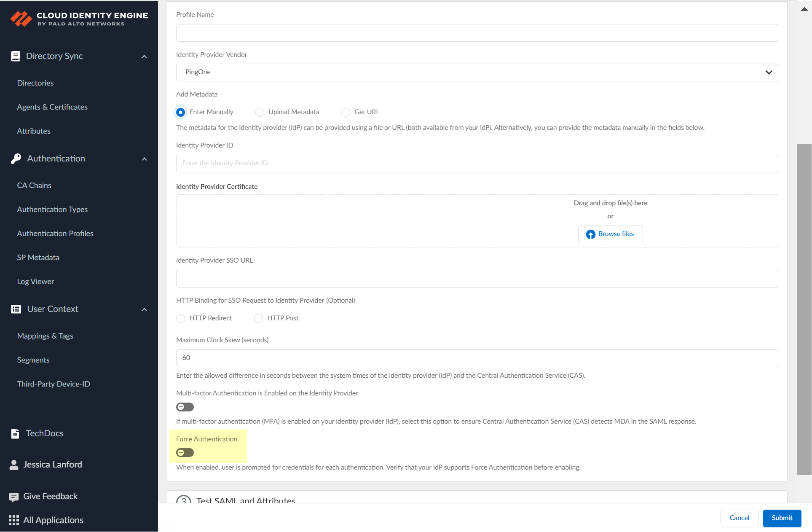Open the Identity Provider Vendor dropdown
The width and height of the screenshot is (812, 532).
pos(477,73)
